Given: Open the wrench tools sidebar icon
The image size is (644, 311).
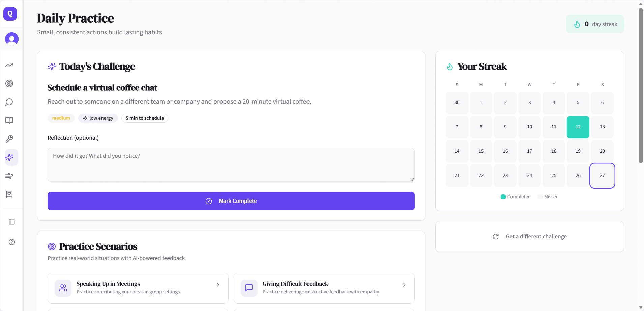Looking at the screenshot, I should pyautogui.click(x=9, y=139).
